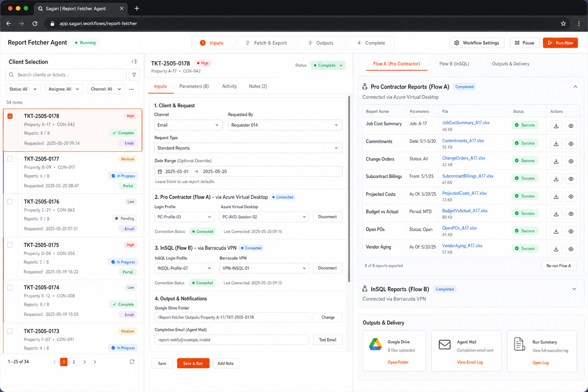Viewport: 588px width, 392px height.
Task: Download the Job Cost Summary report file
Action: tap(556, 126)
